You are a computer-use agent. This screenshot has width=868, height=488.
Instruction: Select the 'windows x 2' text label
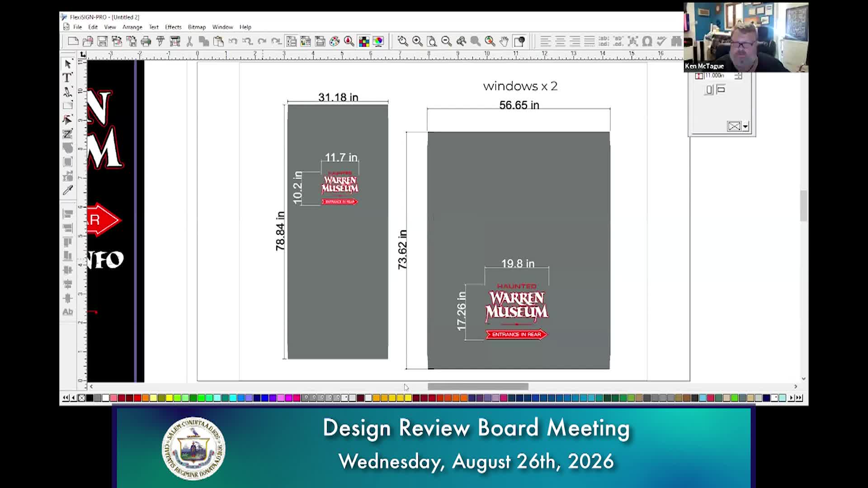[x=520, y=86]
